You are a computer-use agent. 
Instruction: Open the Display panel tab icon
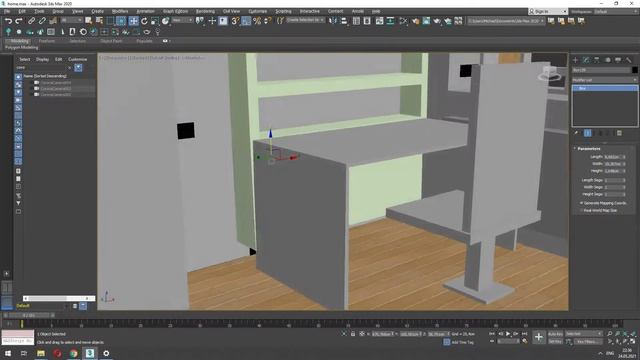pyautogui.click(x=618, y=60)
